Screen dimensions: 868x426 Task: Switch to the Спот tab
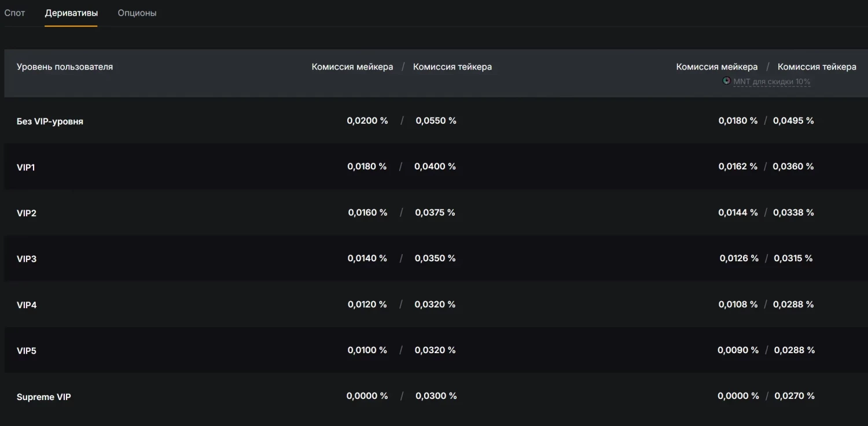point(14,13)
